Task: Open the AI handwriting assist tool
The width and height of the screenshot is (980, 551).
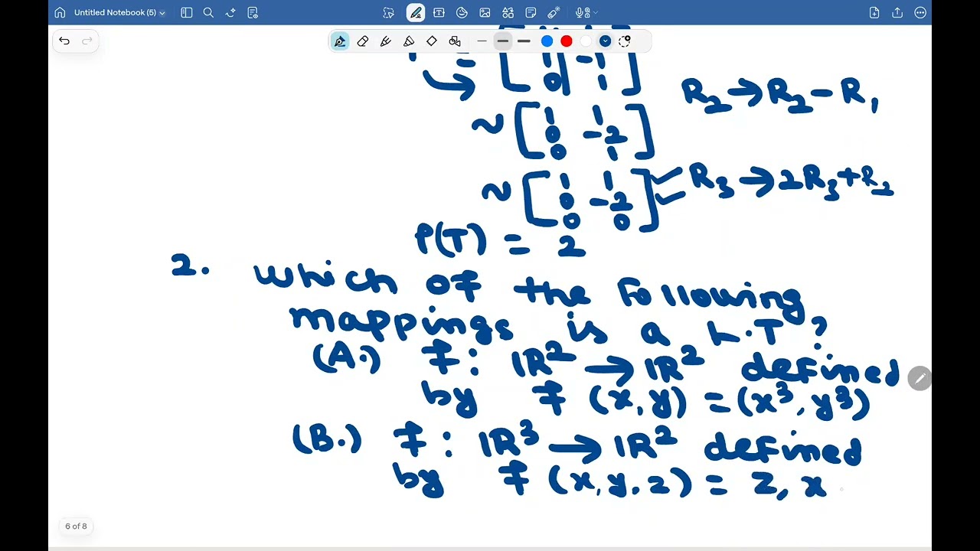Action: tap(230, 12)
